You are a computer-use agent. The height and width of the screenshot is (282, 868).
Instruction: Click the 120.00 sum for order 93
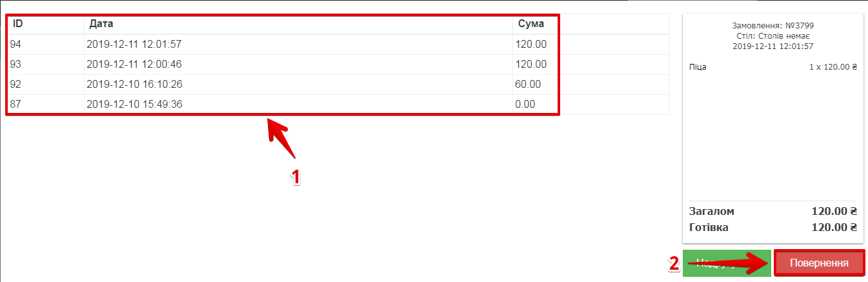[x=531, y=65]
